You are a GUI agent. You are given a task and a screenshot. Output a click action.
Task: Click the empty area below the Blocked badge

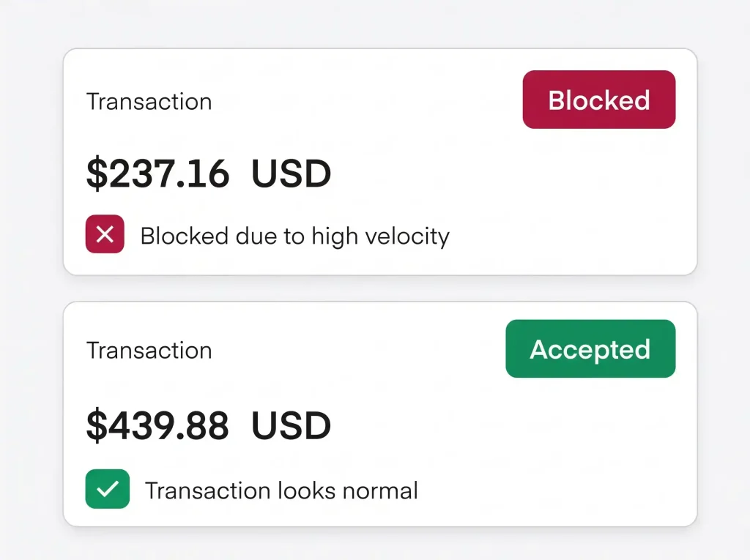click(599, 201)
